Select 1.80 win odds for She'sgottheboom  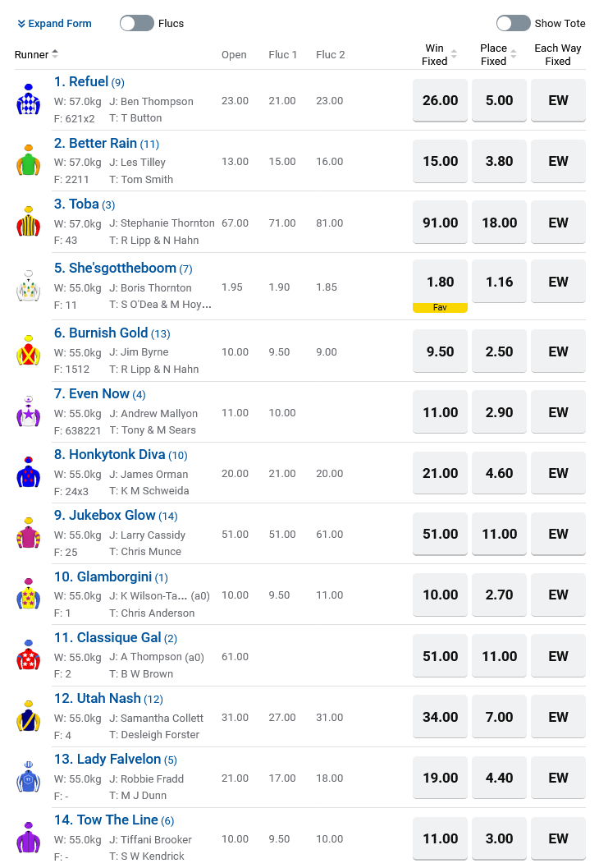tap(440, 282)
